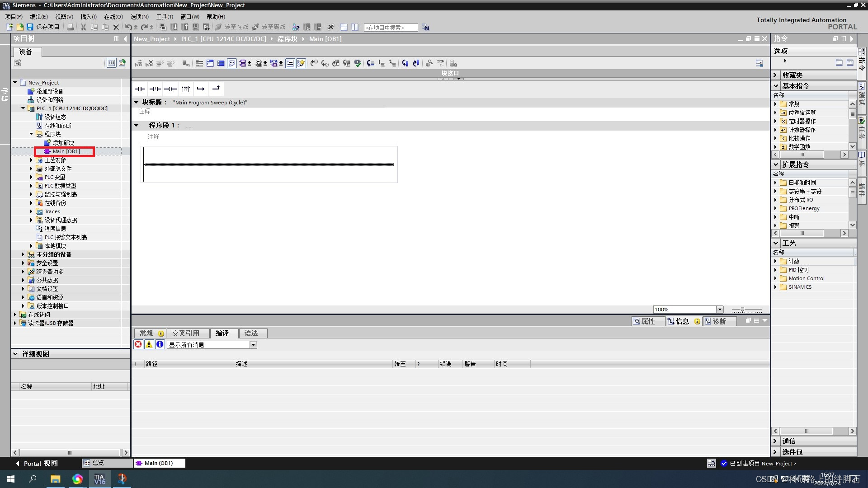The height and width of the screenshot is (488, 868).
Task: Click 添加新设备 in project tree
Action: coord(50,91)
